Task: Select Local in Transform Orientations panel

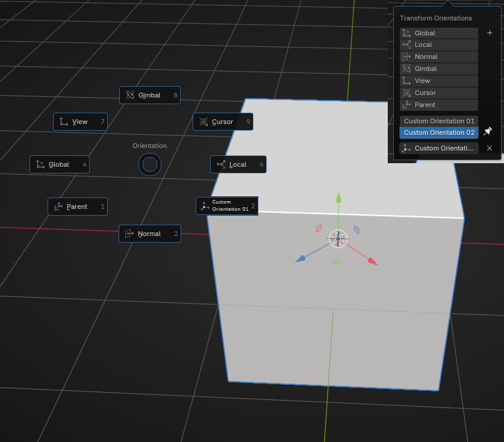Action: [439, 45]
